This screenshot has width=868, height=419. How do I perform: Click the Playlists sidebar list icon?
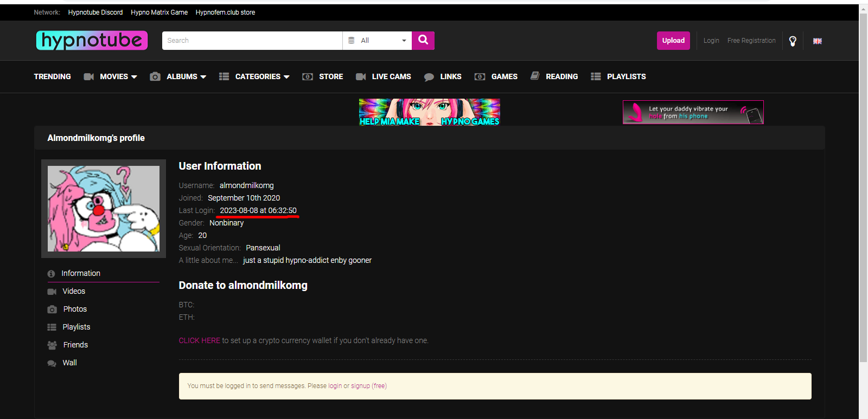click(52, 327)
